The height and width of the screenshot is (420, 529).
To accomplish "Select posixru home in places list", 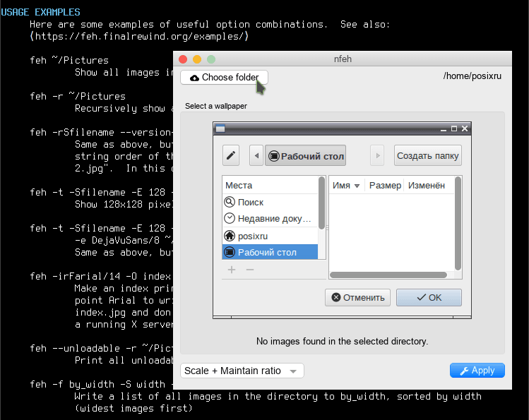I will pos(271,236).
